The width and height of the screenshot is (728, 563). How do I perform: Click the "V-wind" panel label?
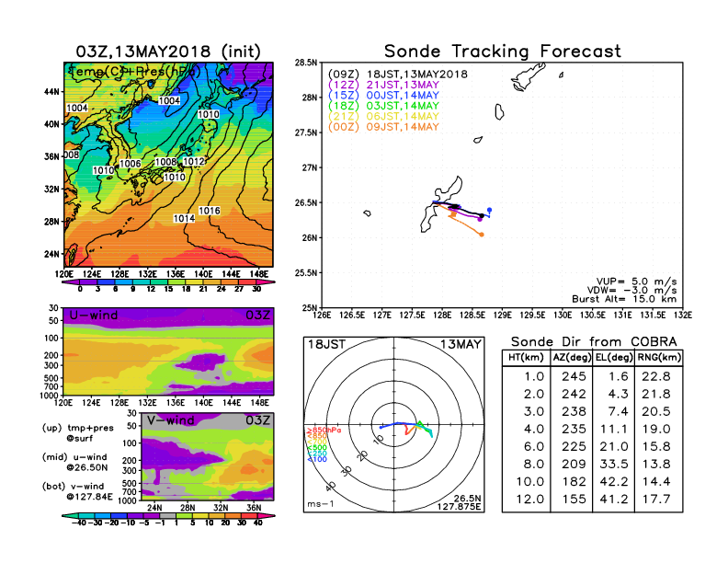[170, 420]
